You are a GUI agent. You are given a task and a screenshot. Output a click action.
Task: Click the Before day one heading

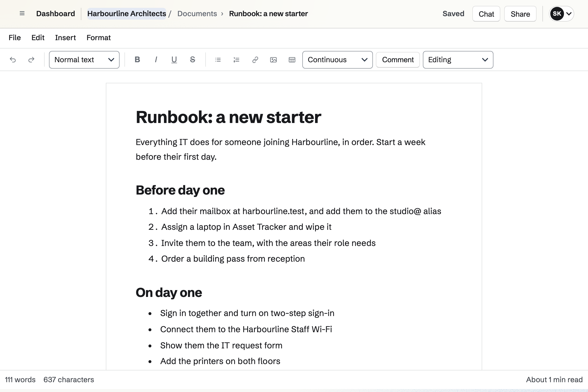[180, 190]
